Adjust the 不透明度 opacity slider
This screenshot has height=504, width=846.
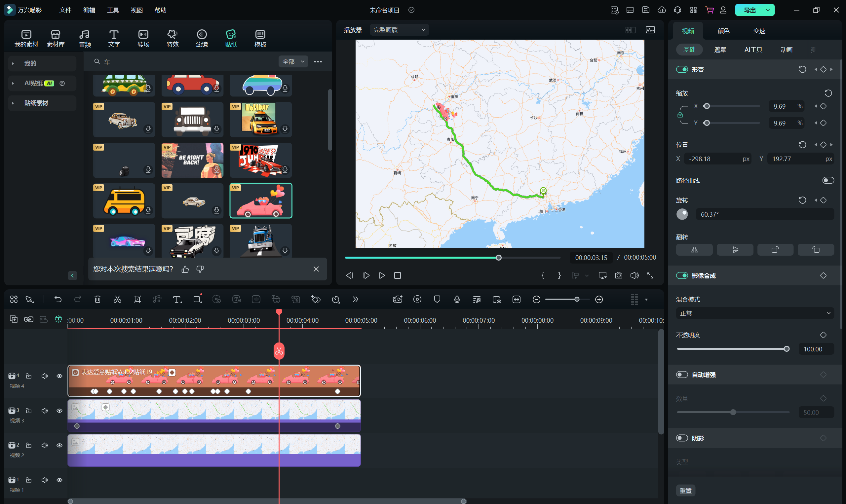(x=786, y=349)
